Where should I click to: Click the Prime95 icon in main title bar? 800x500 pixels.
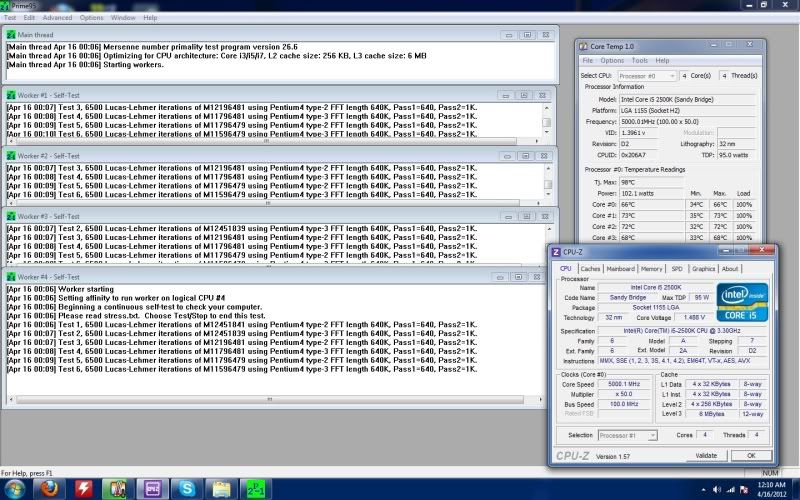(4, 6)
